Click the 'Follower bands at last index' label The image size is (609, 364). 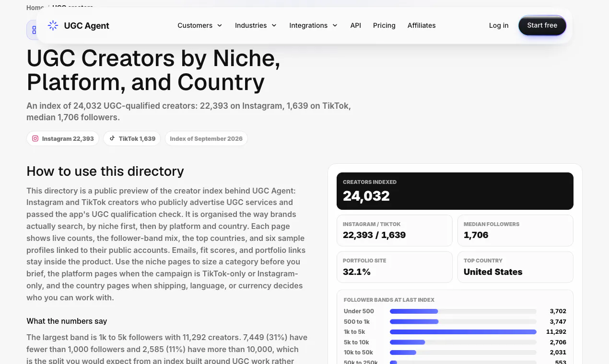[389, 300]
